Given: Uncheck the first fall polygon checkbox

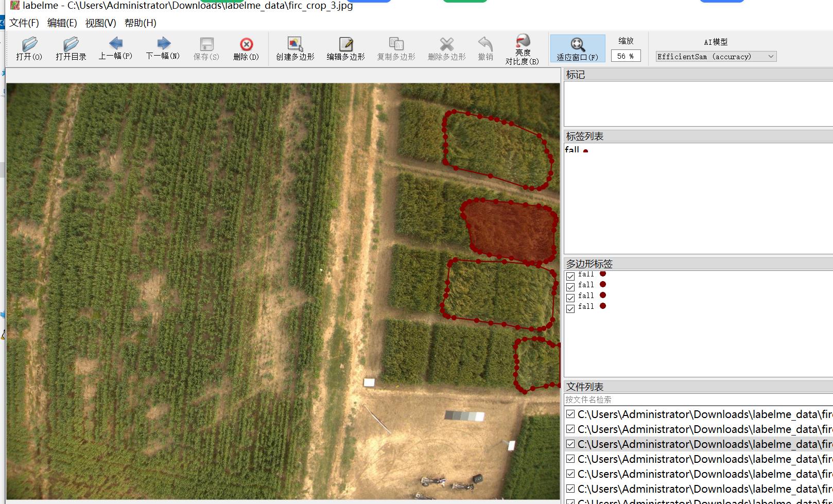Looking at the screenshot, I should click(x=570, y=276).
